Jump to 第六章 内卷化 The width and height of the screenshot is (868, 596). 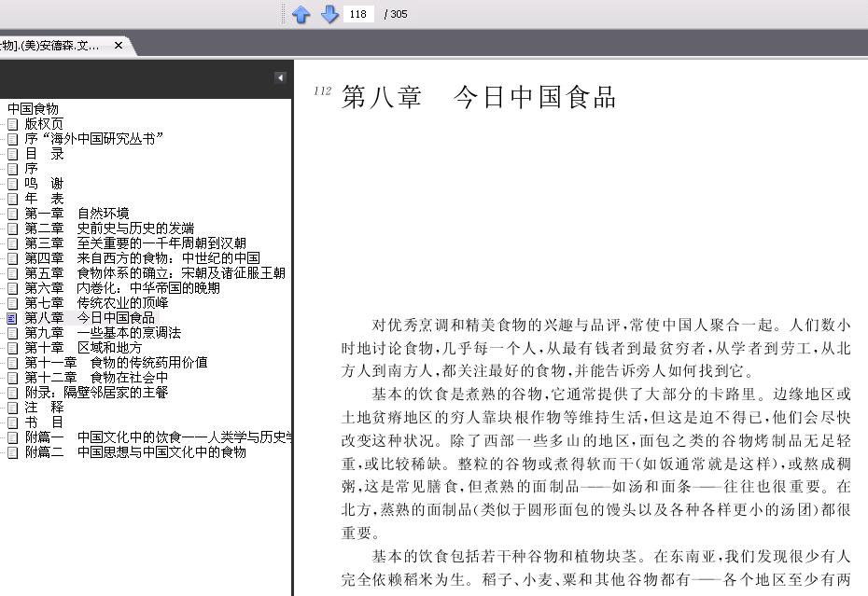click(x=121, y=288)
